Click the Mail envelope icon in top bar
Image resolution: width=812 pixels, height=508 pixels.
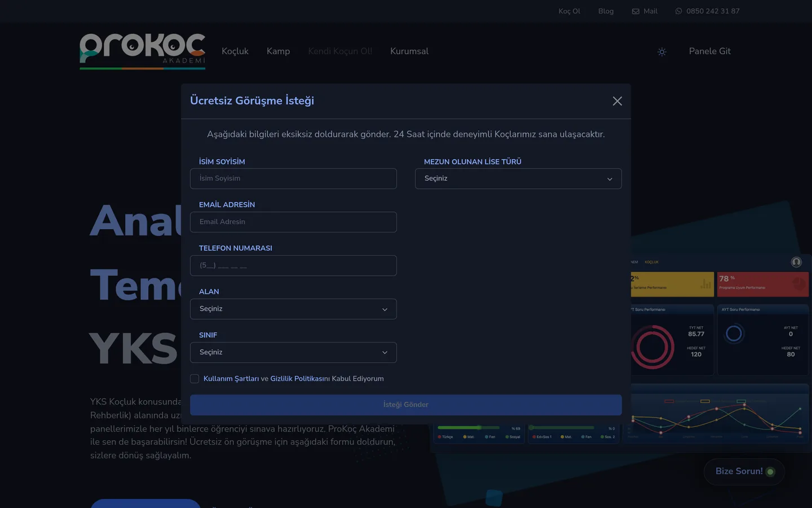point(636,11)
